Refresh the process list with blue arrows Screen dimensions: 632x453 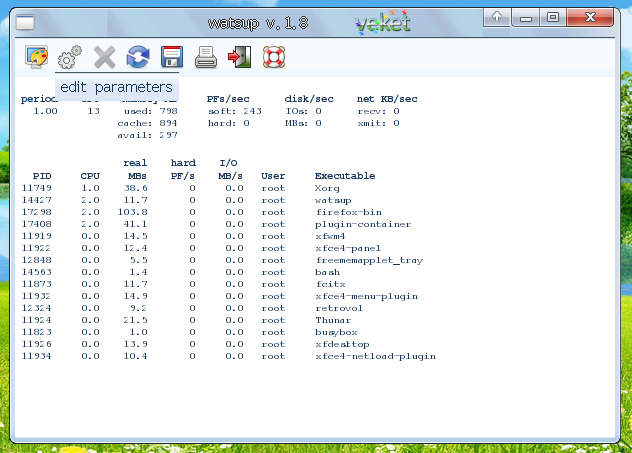[x=138, y=57]
